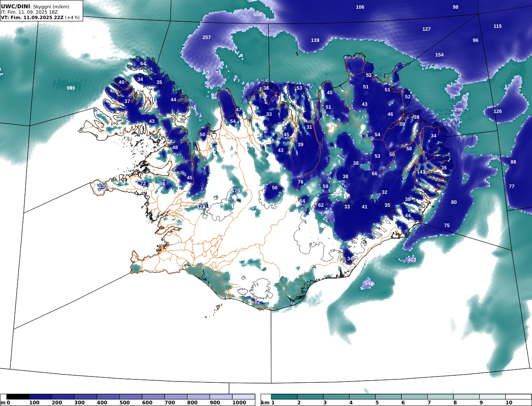The width and height of the screenshot is (532, 406).
Task: Click the visibility value 175 on the map
Action: click(x=236, y=191)
